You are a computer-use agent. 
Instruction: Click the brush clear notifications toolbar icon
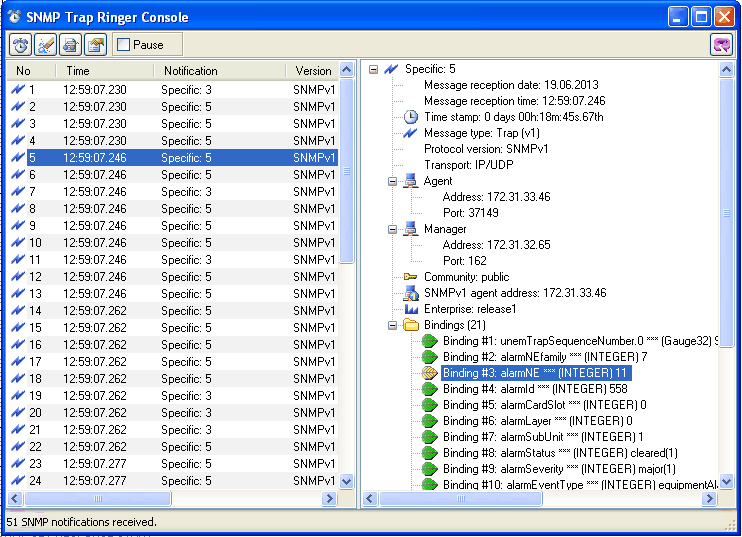(45, 44)
